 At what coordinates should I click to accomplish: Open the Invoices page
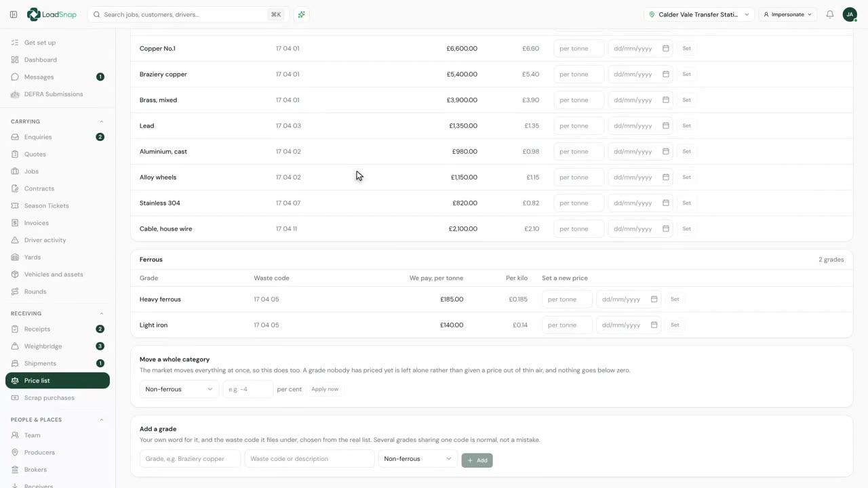[x=58, y=223]
